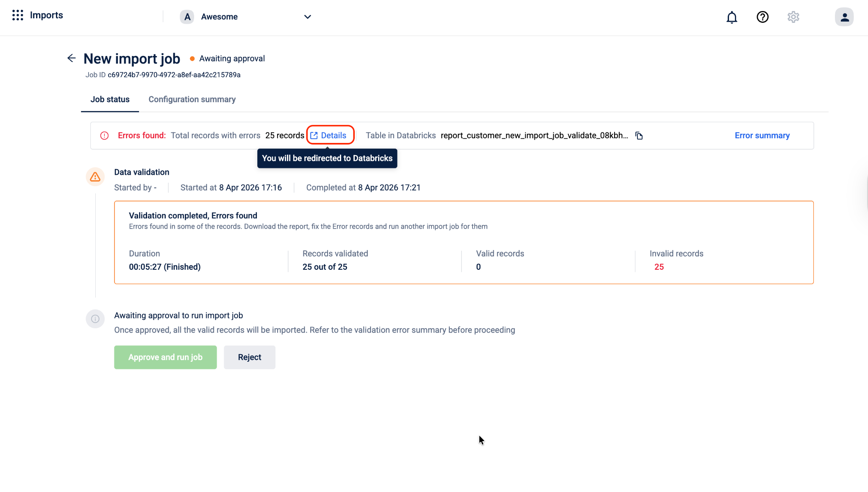Image resolution: width=868 pixels, height=492 pixels.
Task: Click the notifications bell icon
Action: tap(732, 17)
